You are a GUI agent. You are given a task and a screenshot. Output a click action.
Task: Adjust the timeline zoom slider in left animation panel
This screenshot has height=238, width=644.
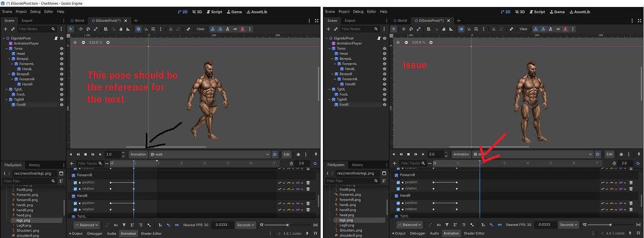tap(288, 225)
